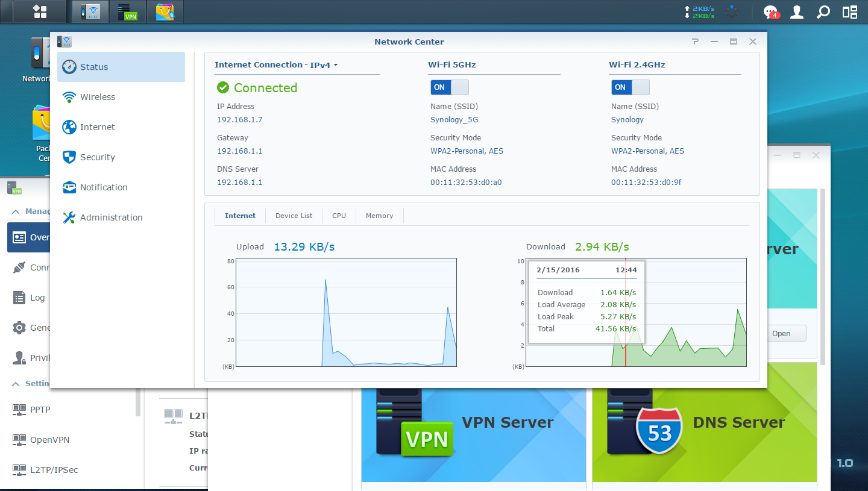
Task: Click the magnifier search icon
Action: coord(823,12)
